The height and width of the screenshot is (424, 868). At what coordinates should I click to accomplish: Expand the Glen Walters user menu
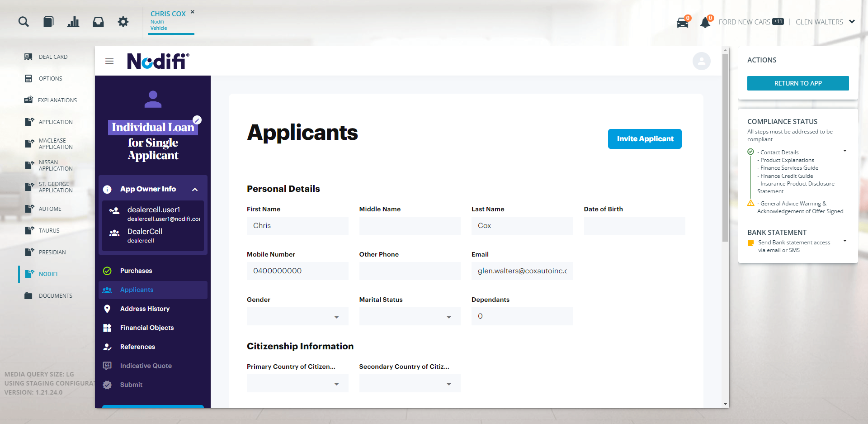pyautogui.click(x=825, y=22)
